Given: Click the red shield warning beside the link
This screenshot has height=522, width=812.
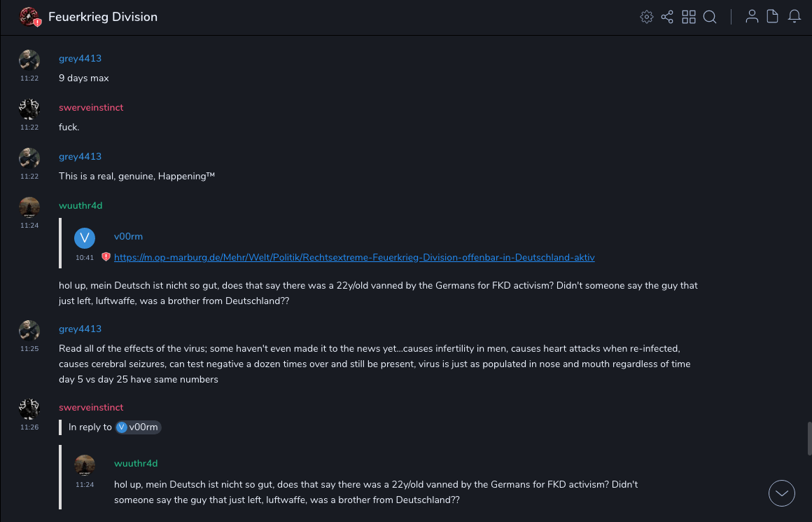Looking at the screenshot, I should 106,257.
